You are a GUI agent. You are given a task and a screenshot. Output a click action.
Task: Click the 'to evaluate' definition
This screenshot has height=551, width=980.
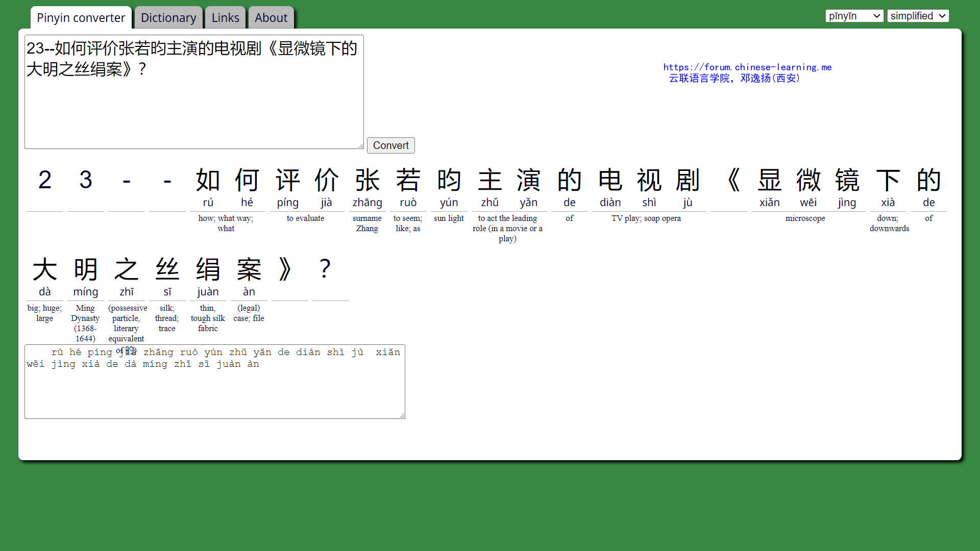305,218
